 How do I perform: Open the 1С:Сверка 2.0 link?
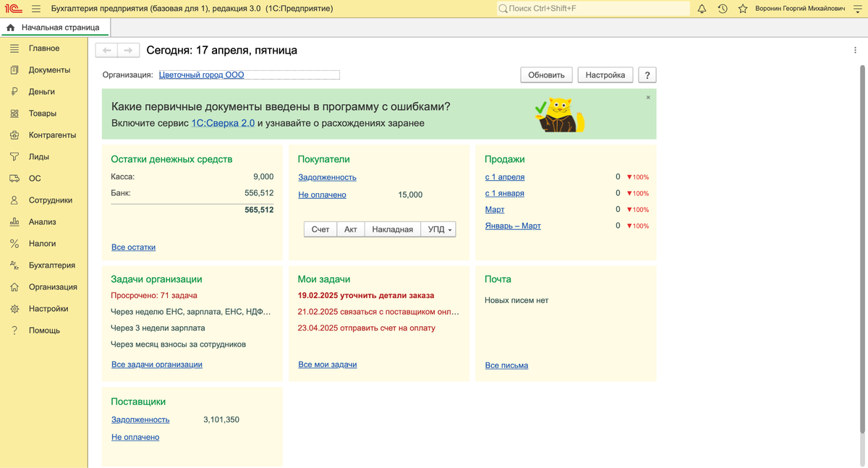click(x=223, y=123)
